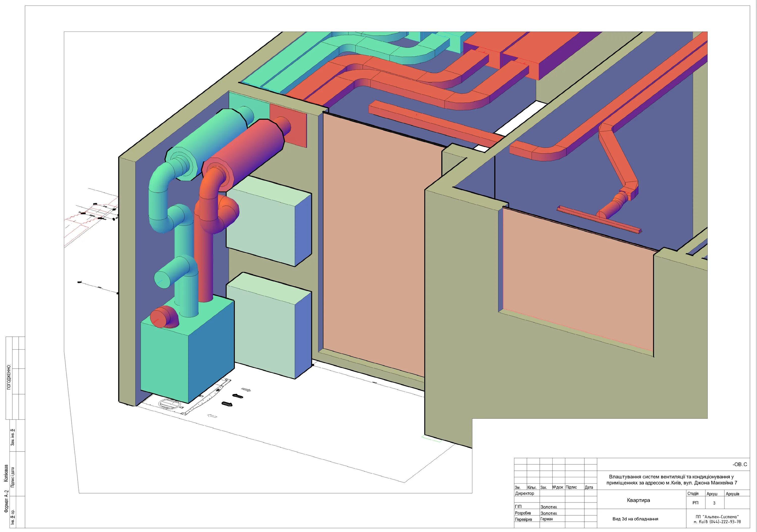Select the 'Дата' column header
This screenshot has width=757, height=532.
coord(589,488)
